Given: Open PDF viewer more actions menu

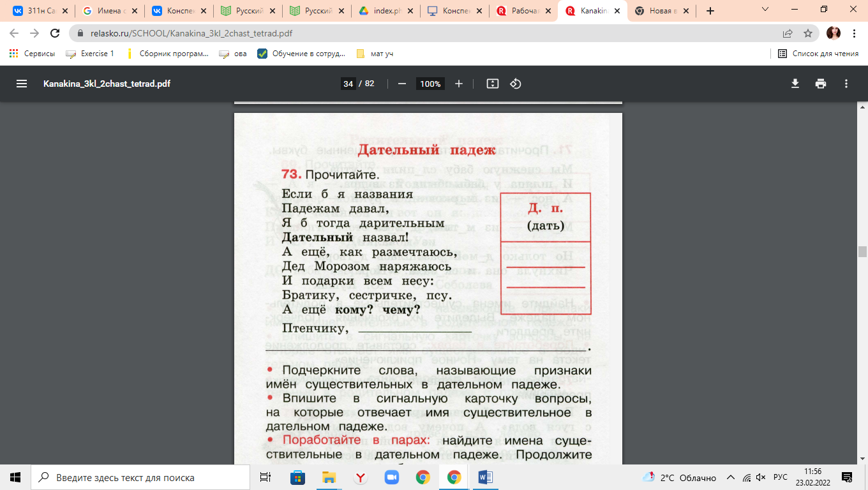Looking at the screenshot, I should (x=846, y=84).
